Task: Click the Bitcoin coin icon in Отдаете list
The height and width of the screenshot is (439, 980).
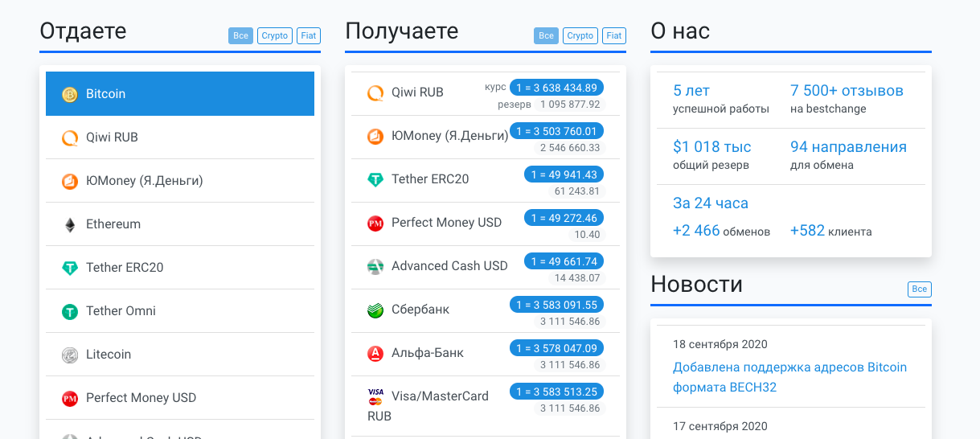Action: coord(70,94)
